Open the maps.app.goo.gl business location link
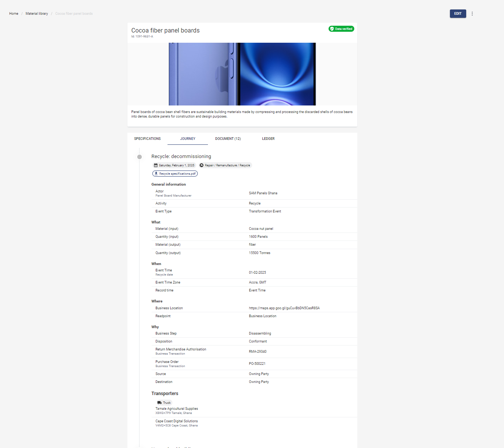 coord(284,308)
